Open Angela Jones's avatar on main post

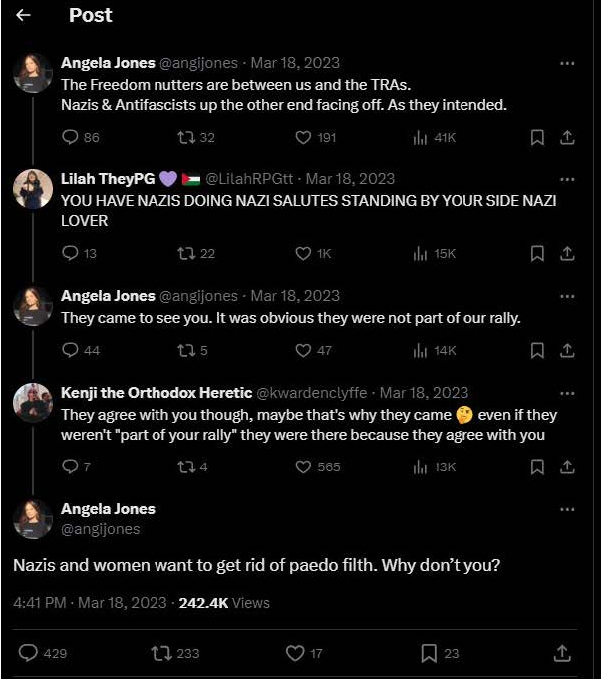pos(32,519)
